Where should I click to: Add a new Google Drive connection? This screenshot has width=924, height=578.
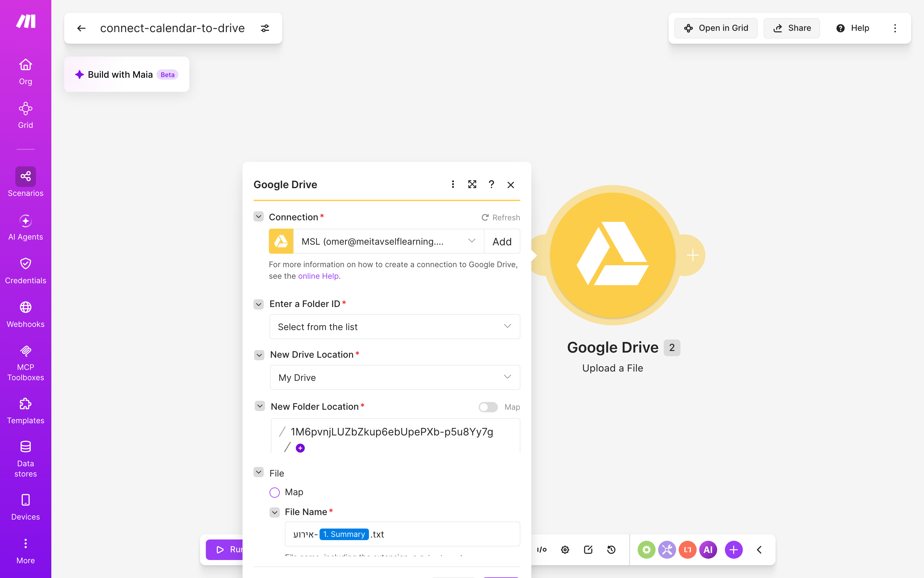502,241
